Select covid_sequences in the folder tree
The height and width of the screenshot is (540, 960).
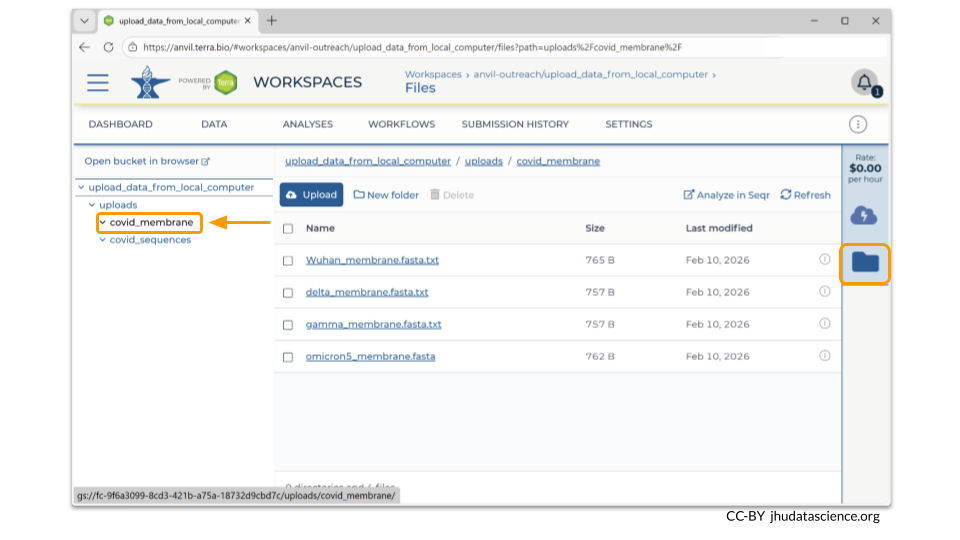click(150, 240)
